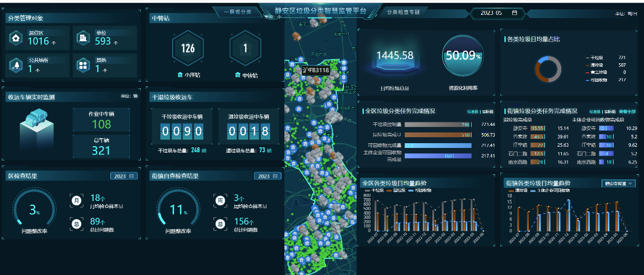Screen dimensions: 644x275
Task: Open the 静安寺街道 street dropdown
Action: 618,183
